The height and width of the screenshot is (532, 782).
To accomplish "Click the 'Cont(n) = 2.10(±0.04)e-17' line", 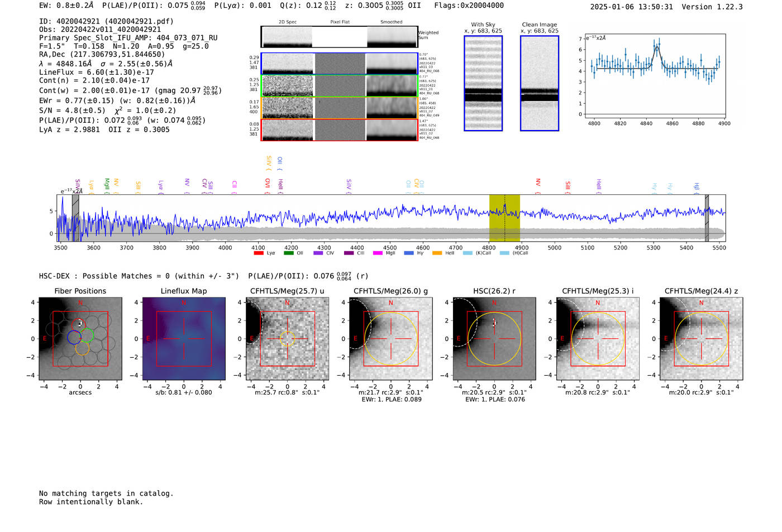I will click(x=94, y=80).
